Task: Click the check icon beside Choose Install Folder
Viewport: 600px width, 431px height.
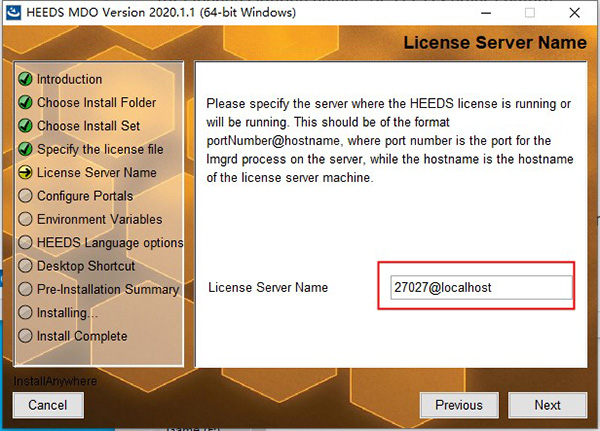Action: tap(25, 103)
